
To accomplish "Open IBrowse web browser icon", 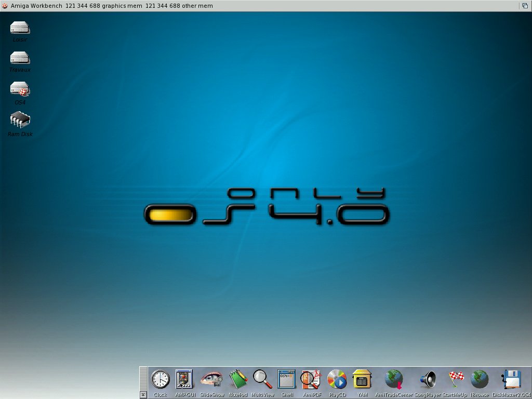I will 480,379.
